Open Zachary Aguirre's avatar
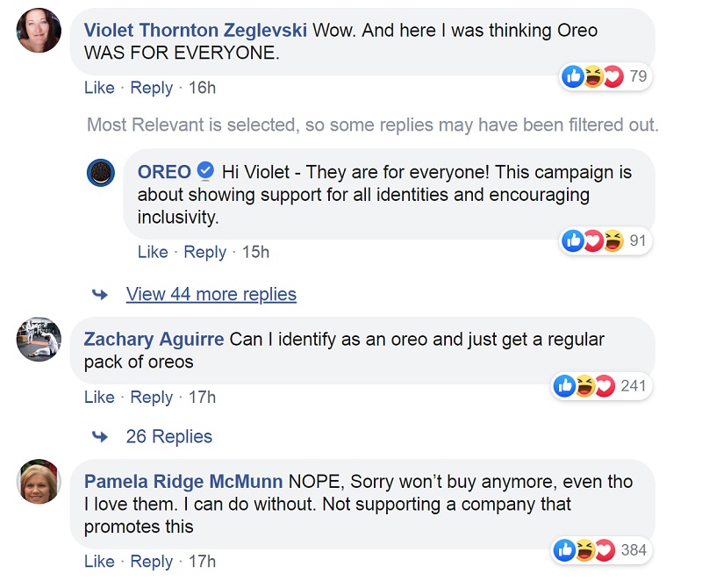 pos(39,340)
